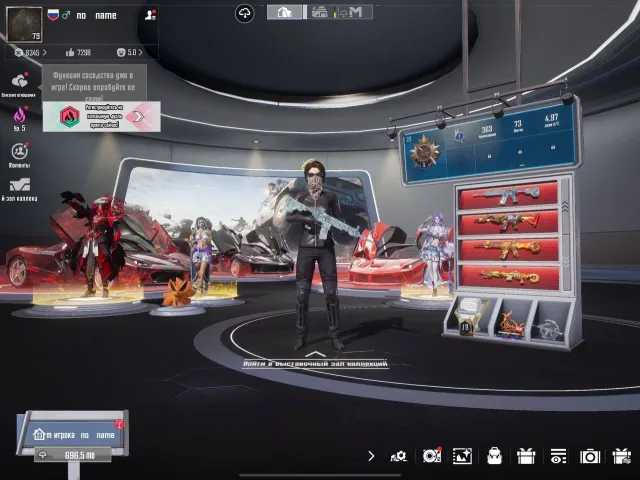The image size is (640, 480).
Task: Open the player home sign labelled no name
Action: 73,434
